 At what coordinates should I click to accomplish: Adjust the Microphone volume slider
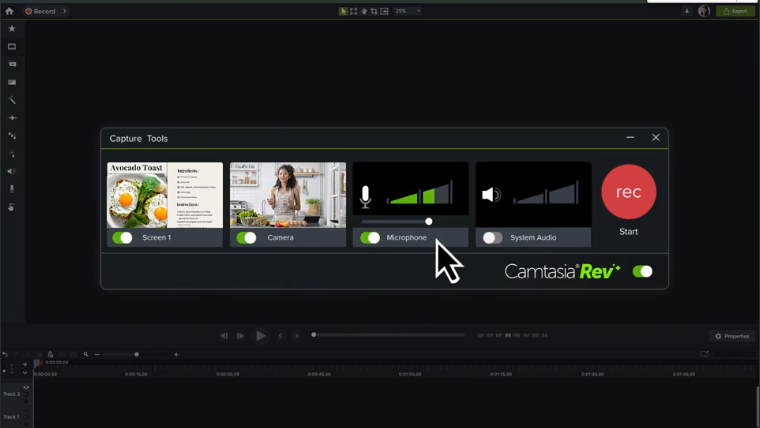point(428,221)
